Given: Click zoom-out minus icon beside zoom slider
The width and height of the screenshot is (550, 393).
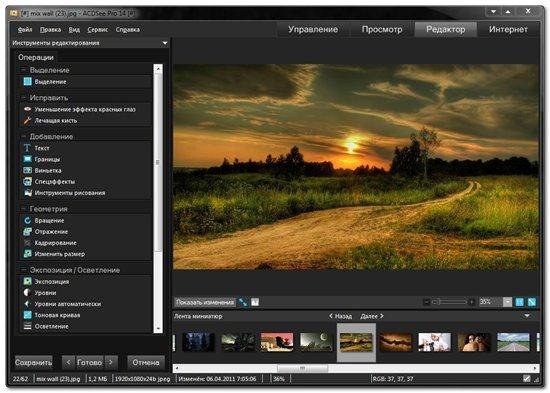Looking at the screenshot, I should point(427,302).
